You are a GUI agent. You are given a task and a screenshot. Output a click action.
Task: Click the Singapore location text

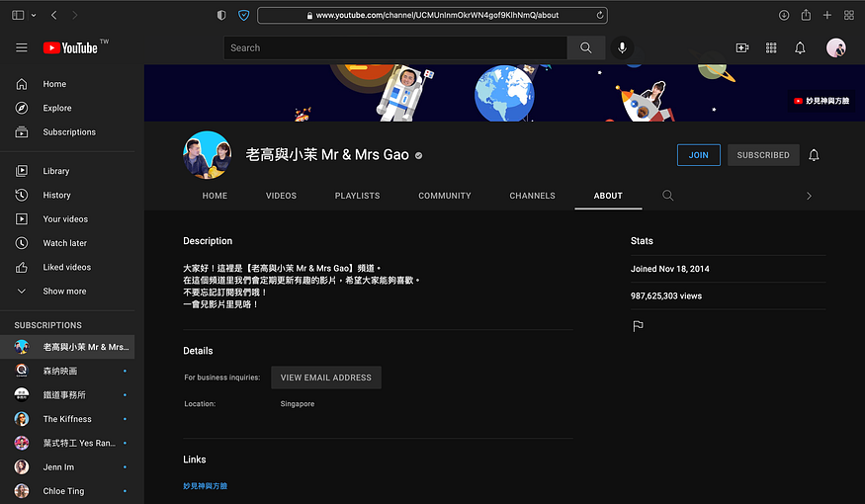pyautogui.click(x=298, y=404)
